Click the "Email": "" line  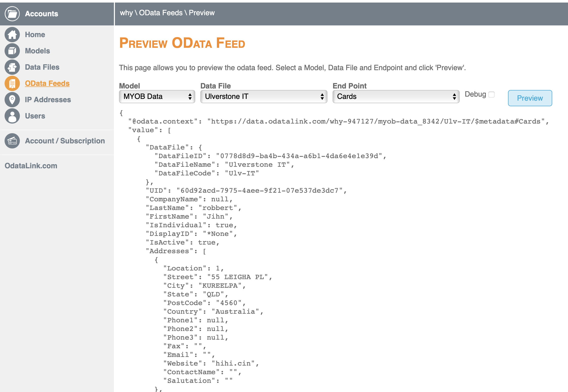tap(189, 355)
